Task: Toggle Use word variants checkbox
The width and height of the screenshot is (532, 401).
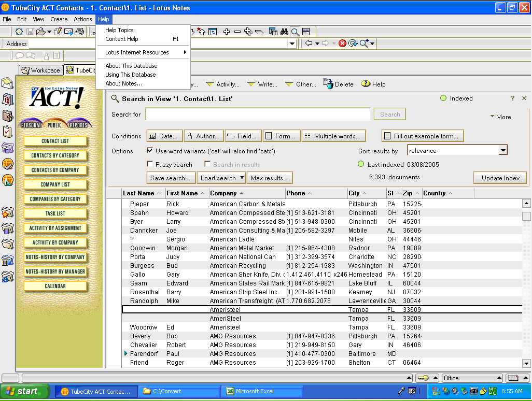Action: tap(150, 150)
